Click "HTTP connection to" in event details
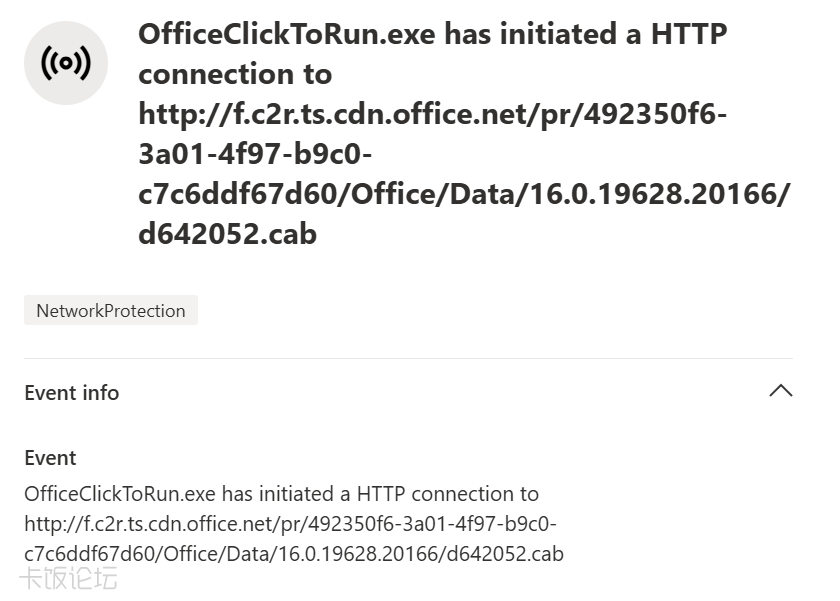The height and width of the screenshot is (601, 840). 447,494
